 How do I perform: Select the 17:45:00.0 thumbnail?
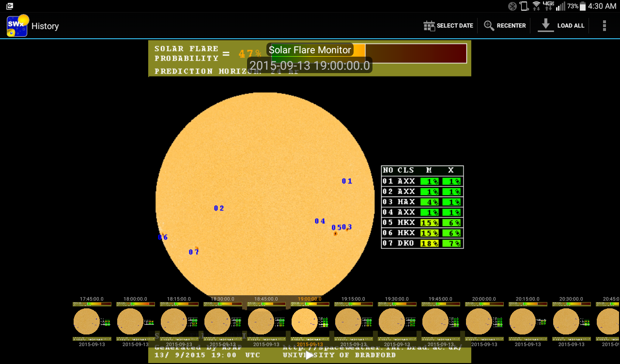coord(92,321)
